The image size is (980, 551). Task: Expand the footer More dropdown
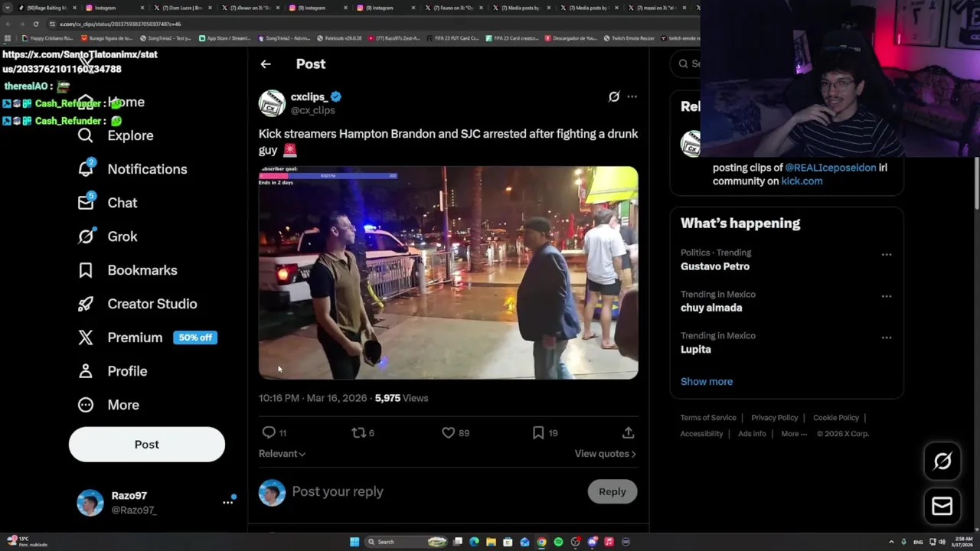(x=794, y=434)
